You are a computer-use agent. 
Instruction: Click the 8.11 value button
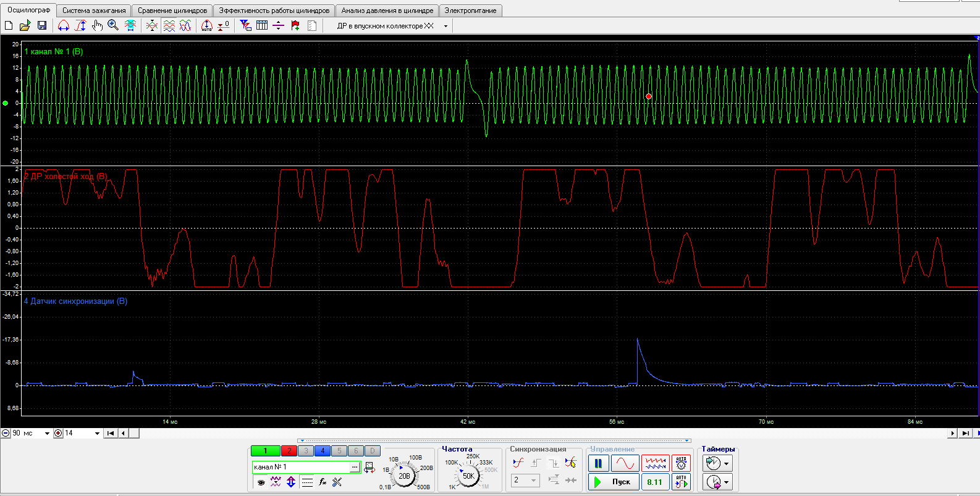[655, 482]
